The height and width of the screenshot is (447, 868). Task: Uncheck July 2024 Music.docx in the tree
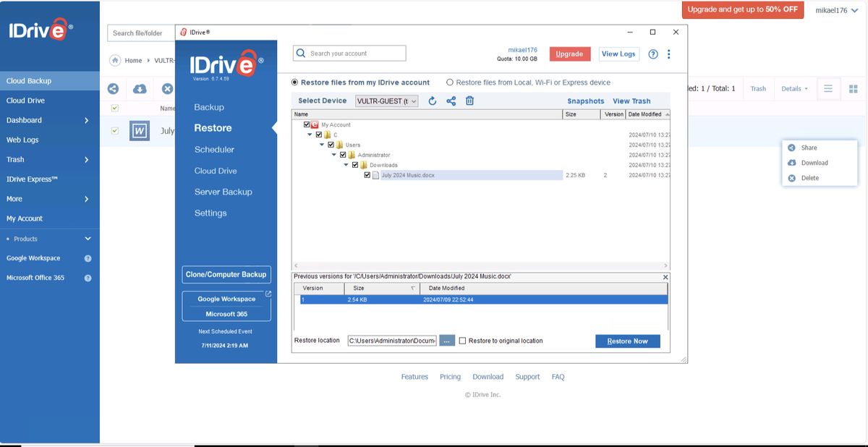click(x=366, y=174)
